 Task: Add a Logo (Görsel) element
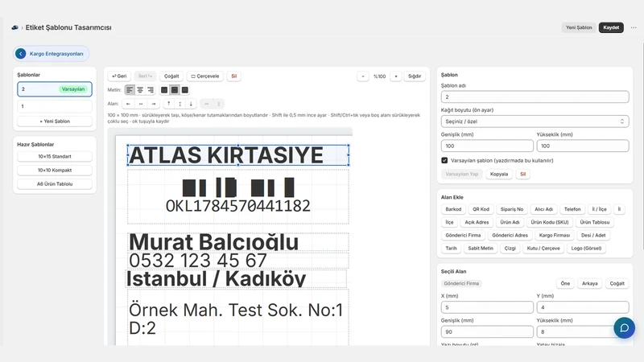[586, 249]
